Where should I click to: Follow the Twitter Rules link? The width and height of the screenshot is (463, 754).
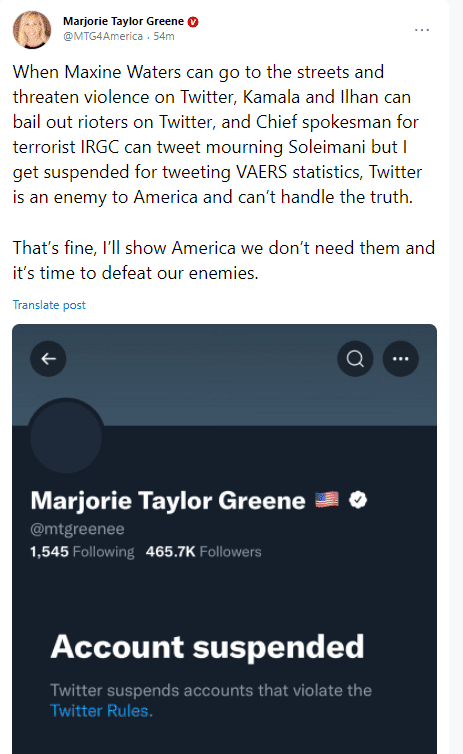(x=99, y=711)
